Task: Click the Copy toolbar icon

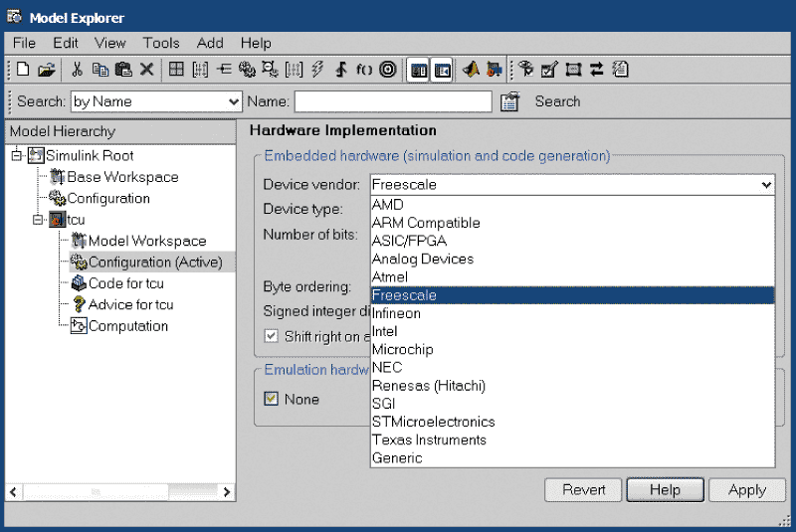Action: tap(100, 70)
